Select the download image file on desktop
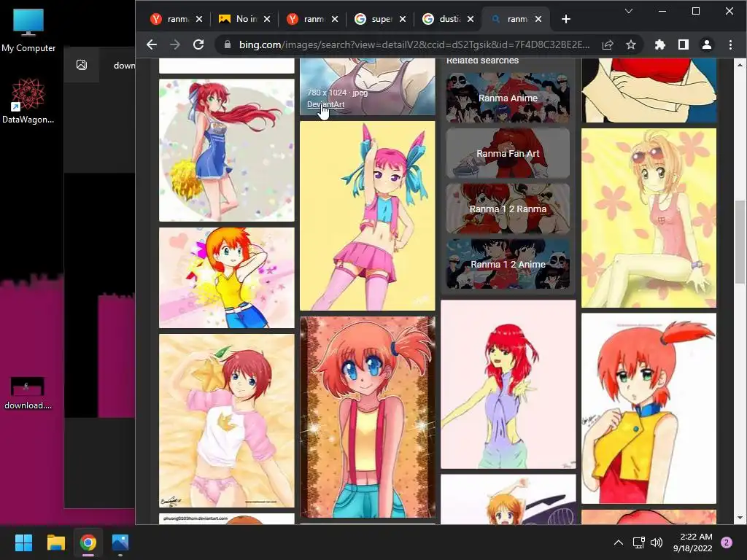The width and height of the screenshot is (747, 560). coord(28,393)
